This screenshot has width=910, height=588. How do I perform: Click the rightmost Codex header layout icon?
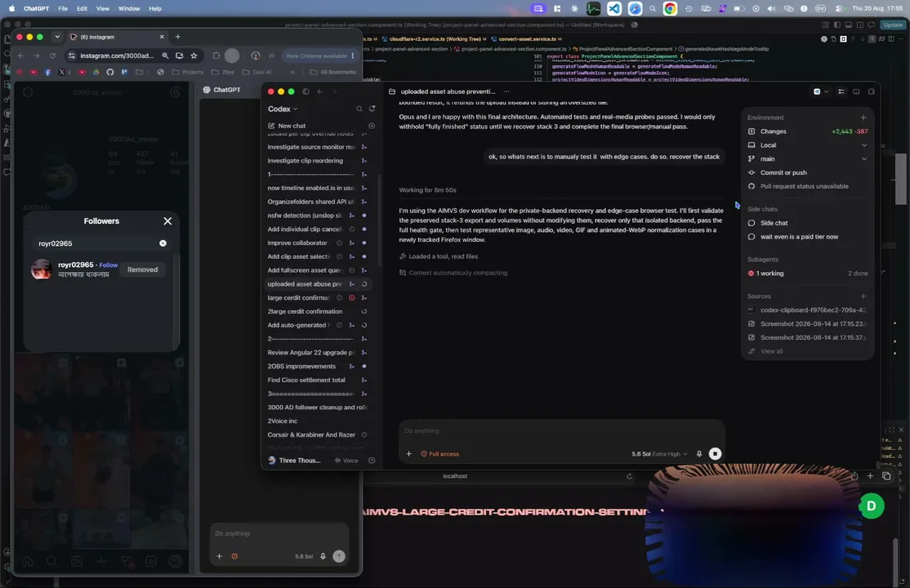click(871, 91)
